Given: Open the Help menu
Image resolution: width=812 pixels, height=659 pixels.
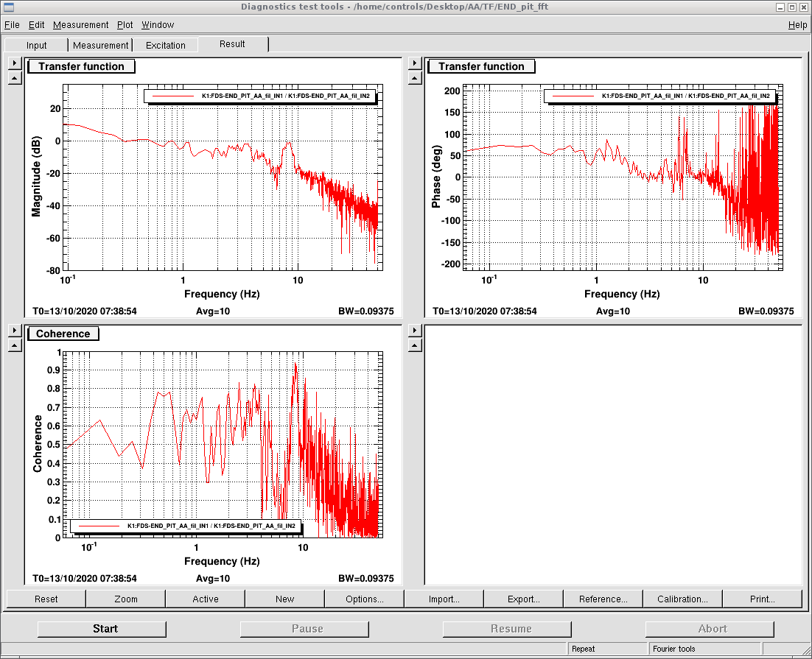Looking at the screenshot, I should point(797,25).
